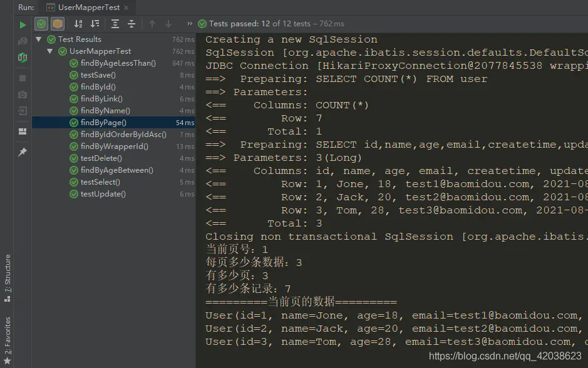This screenshot has height=368, width=588.
Task: Toggle Show Ignored tests filter
Action: coord(58,24)
